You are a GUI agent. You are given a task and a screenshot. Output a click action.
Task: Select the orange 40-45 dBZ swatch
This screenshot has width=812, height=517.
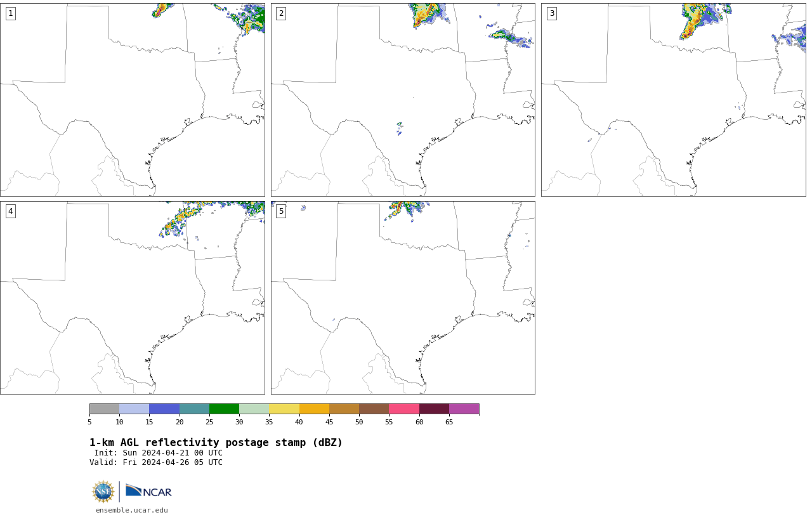tap(314, 409)
